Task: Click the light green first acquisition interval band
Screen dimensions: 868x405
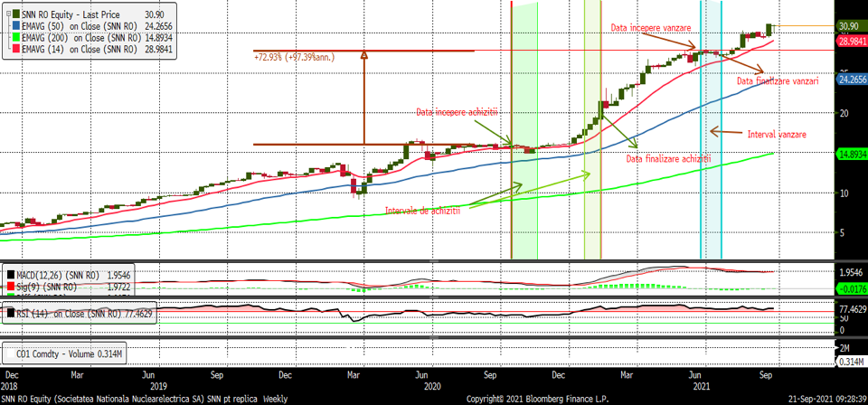Action: (x=524, y=130)
